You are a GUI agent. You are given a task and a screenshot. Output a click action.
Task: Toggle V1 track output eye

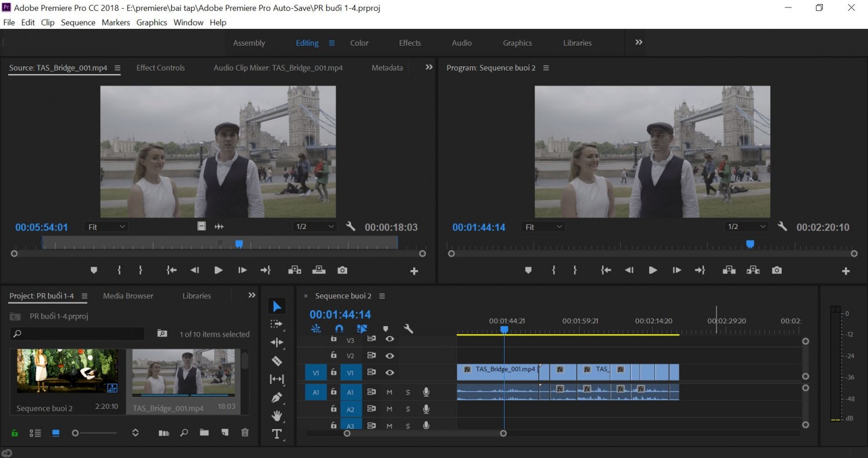click(x=389, y=373)
